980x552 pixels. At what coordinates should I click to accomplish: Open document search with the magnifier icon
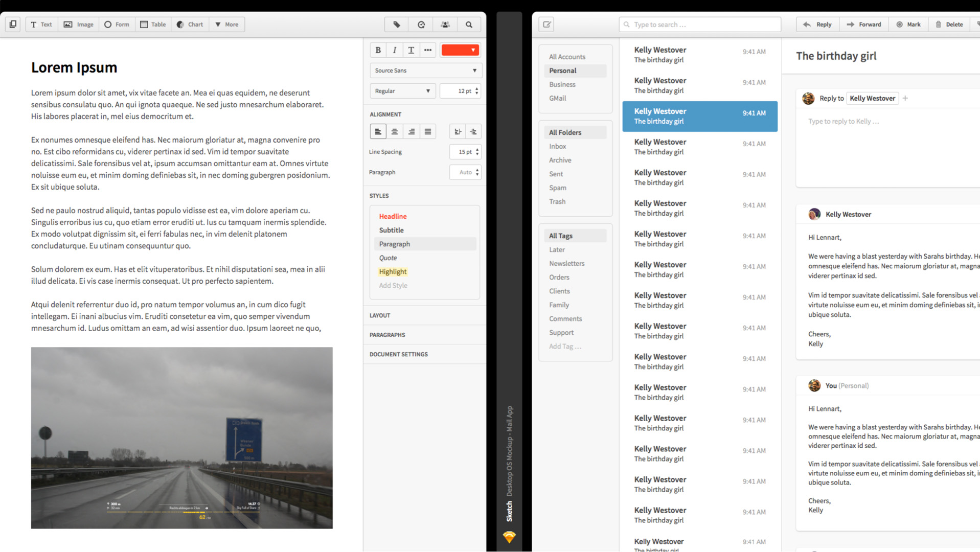(x=469, y=24)
